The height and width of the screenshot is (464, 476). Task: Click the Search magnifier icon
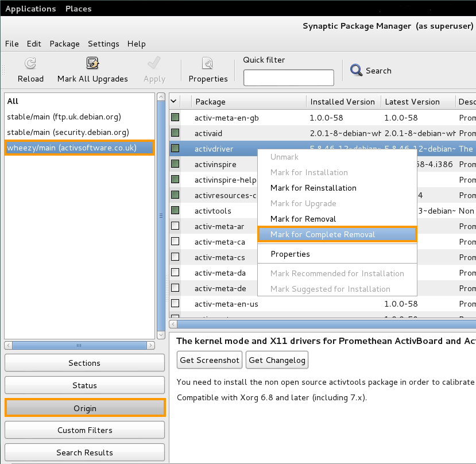point(357,71)
